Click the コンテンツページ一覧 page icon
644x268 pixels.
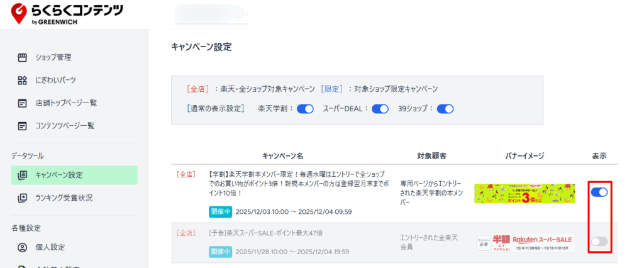pyautogui.click(x=23, y=126)
